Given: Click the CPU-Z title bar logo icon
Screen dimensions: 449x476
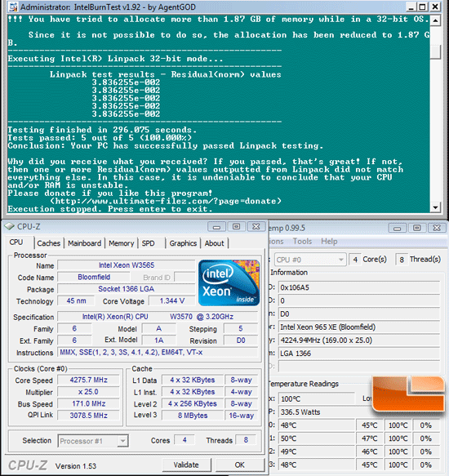Looking at the screenshot, I should (10, 226).
